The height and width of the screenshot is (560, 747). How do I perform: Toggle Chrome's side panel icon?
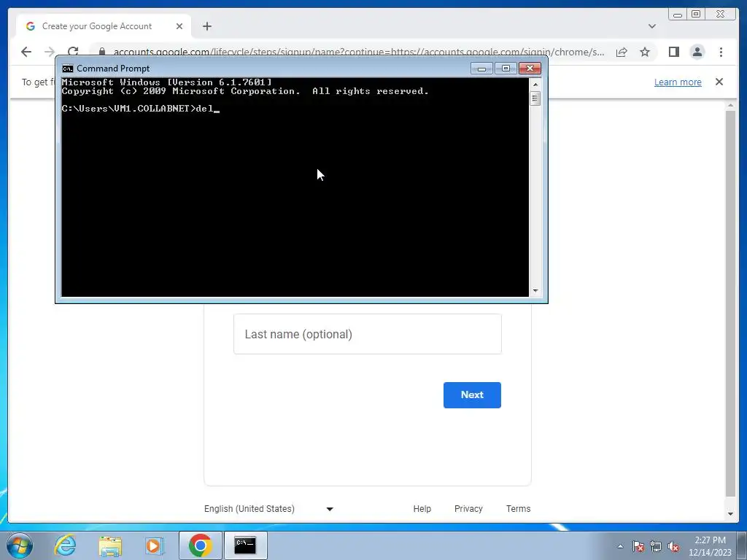(673, 52)
